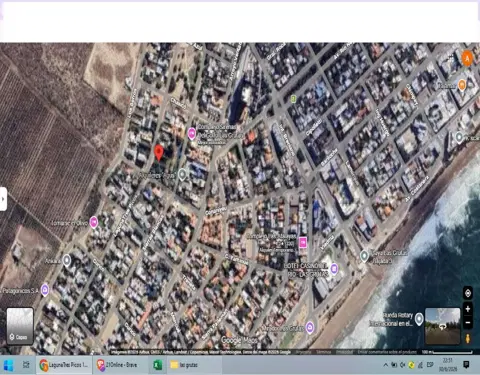Click the Patagonicos S.A. lodging marker

45,290
